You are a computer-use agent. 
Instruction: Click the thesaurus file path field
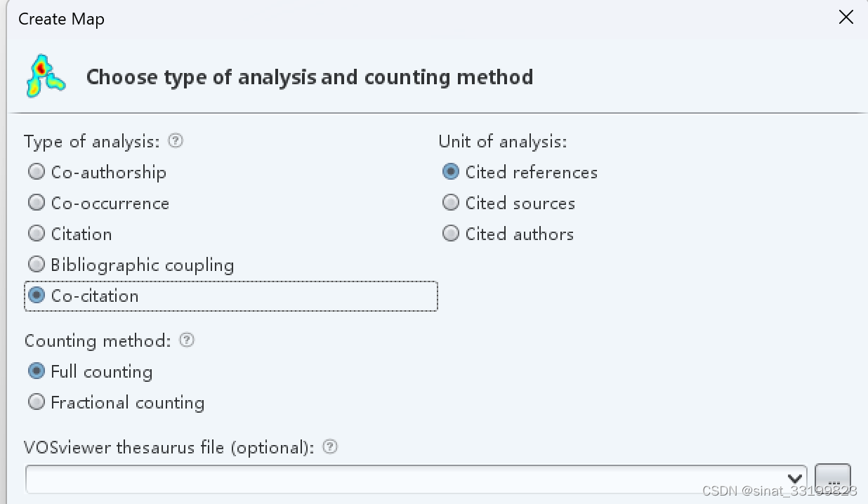click(407, 479)
